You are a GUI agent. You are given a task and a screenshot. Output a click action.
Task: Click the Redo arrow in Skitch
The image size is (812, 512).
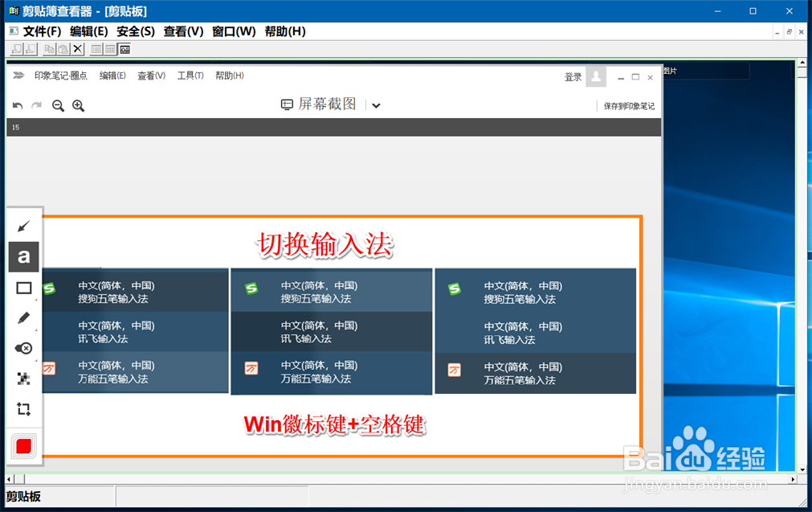36,106
